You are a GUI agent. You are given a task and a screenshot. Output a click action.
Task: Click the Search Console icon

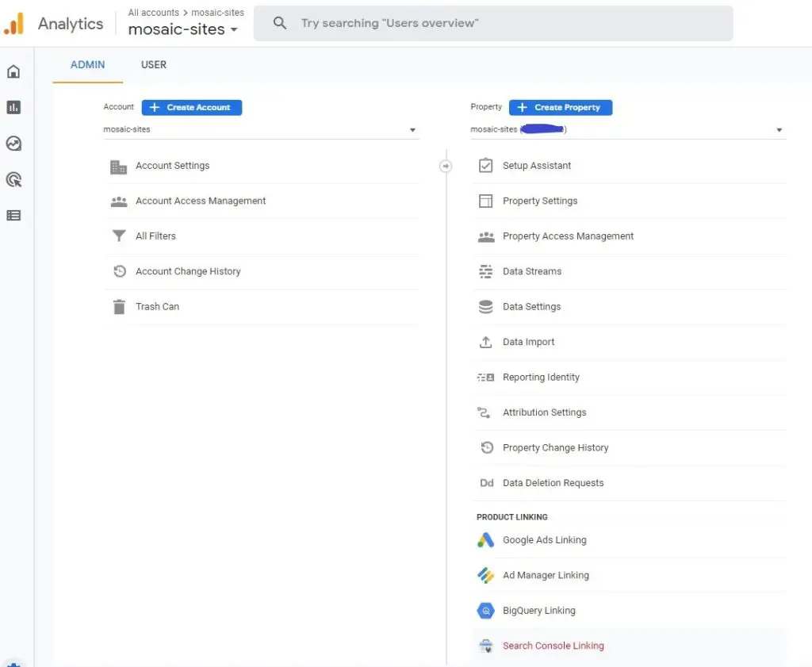[486, 646]
